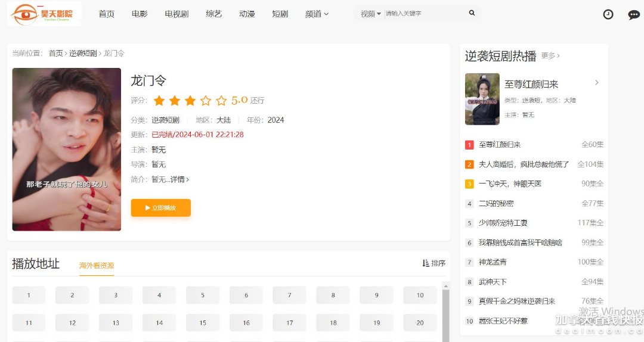Open rank 9 真假千金之妈咪逆袭归来
Image resolution: width=644 pixels, height=342 pixels.
534,301
